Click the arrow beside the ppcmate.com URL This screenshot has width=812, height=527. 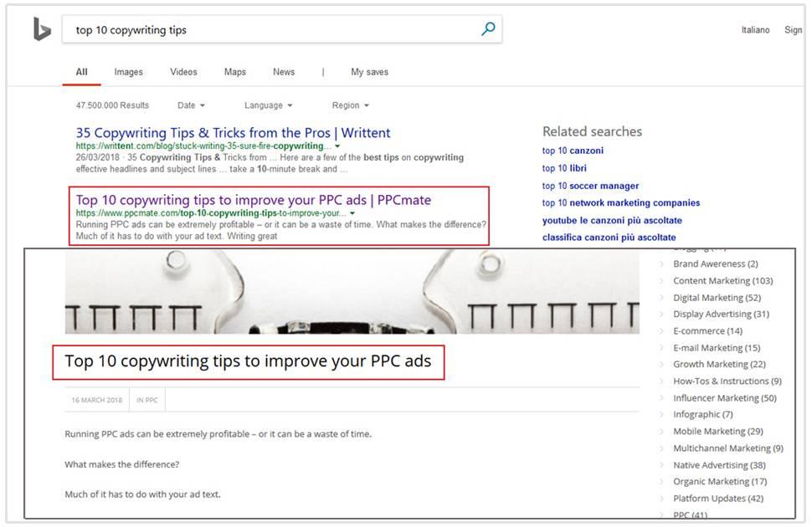pyautogui.click(x=352, y=214)
